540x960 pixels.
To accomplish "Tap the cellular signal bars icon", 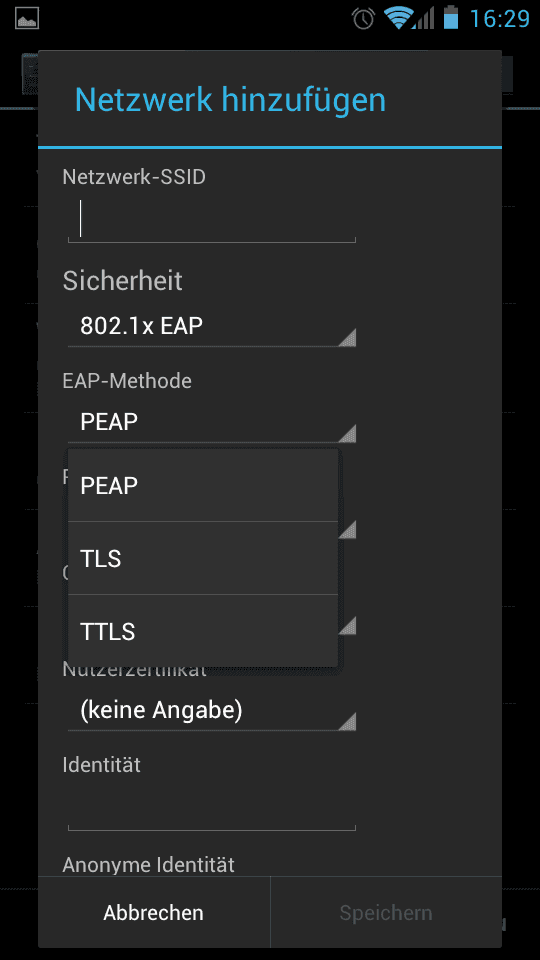I will pos(423,18).
